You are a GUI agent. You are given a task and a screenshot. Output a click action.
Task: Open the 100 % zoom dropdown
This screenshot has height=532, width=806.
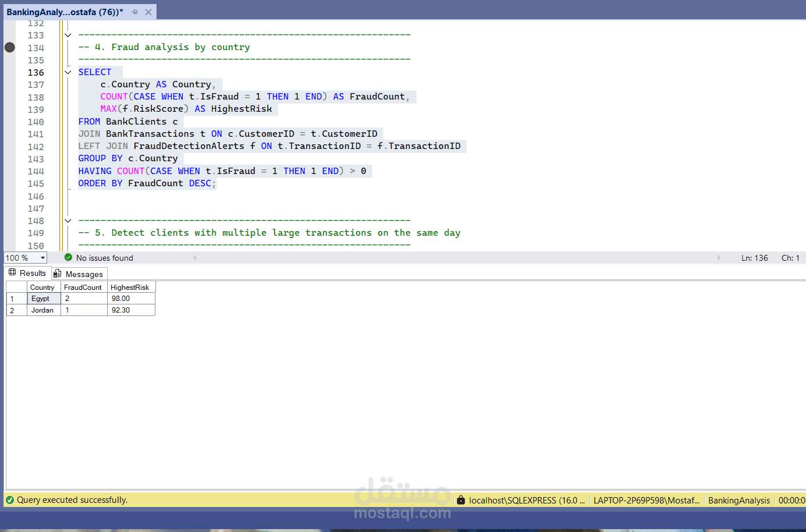pyautogui.click(x=42, y=258)
